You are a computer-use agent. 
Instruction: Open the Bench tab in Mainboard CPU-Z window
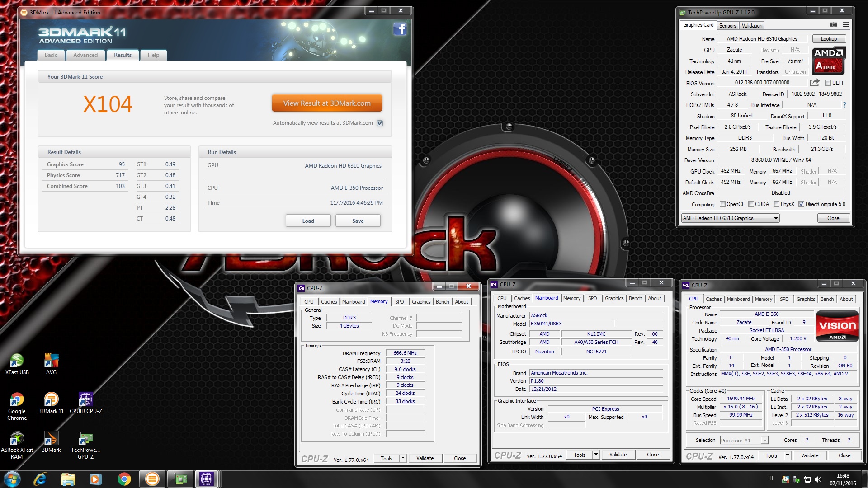click(635, 298)
